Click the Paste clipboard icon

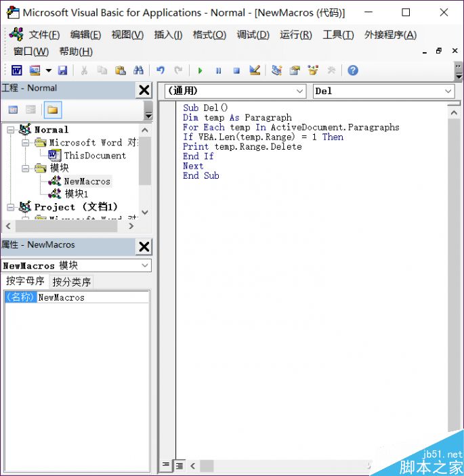coord(121,70)
